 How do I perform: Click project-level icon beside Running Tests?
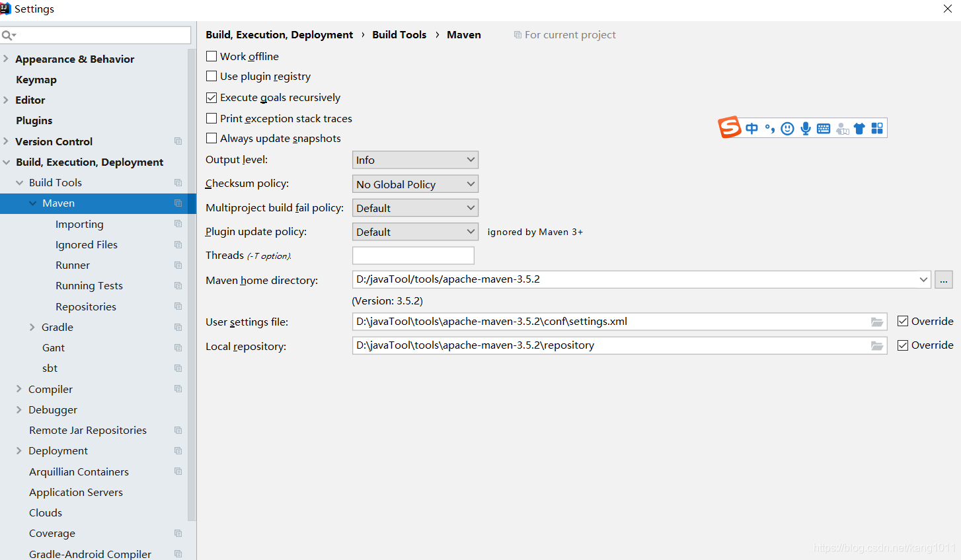point(178,285)
